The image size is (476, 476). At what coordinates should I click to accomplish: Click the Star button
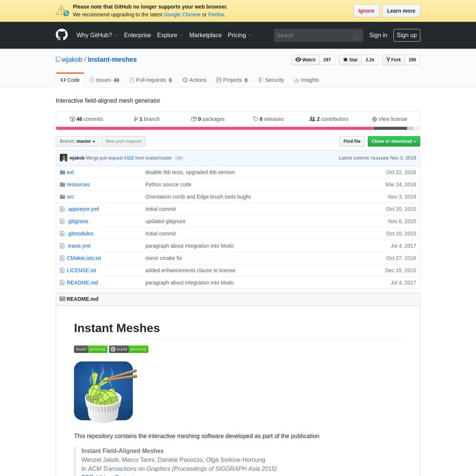click(x=350, y=60)
